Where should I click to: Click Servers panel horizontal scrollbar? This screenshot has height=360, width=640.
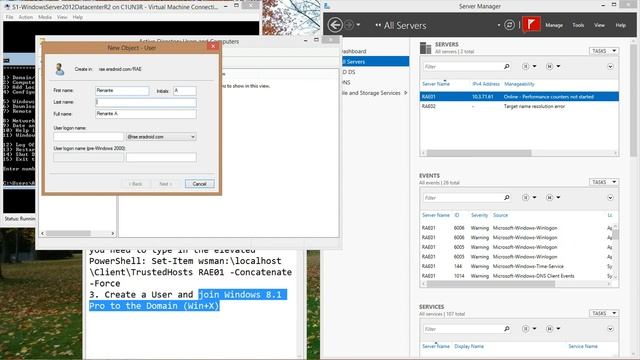click(x=479, y=153)
